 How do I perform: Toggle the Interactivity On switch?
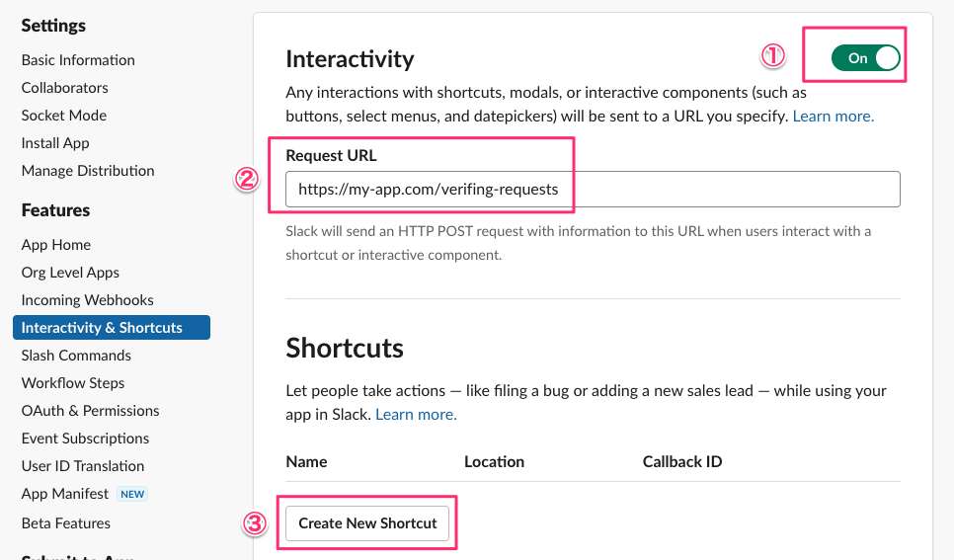pyautogui.click(x=866, y=58)
